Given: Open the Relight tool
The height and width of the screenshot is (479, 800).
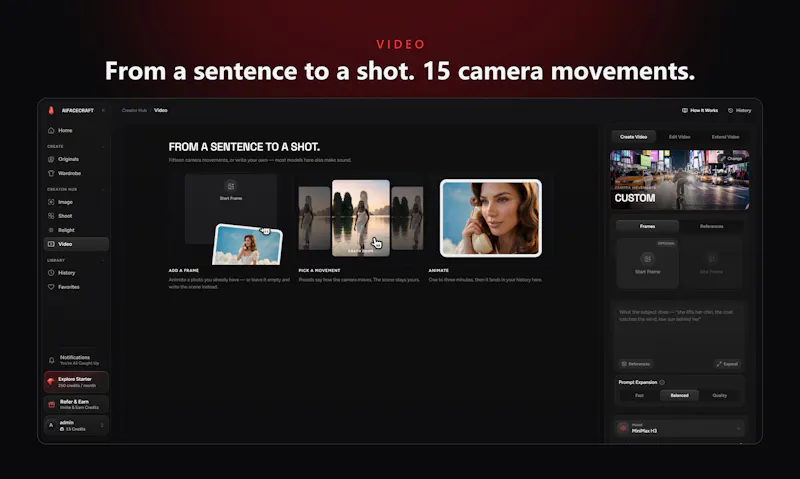Looking at the screenshot, I should (76, 230).
